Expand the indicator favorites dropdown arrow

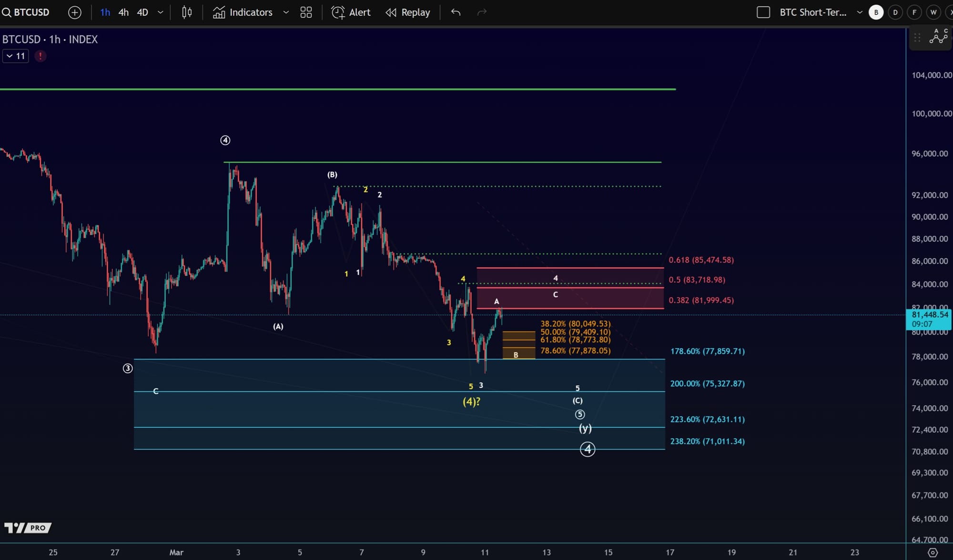click(286, 12)
